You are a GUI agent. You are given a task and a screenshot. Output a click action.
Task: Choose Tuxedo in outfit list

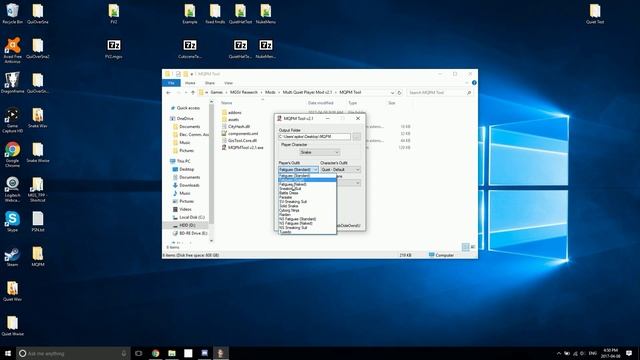[307, 232]
